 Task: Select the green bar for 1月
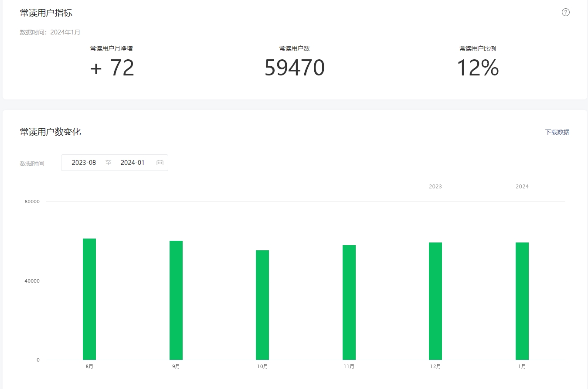coord(522,301)
